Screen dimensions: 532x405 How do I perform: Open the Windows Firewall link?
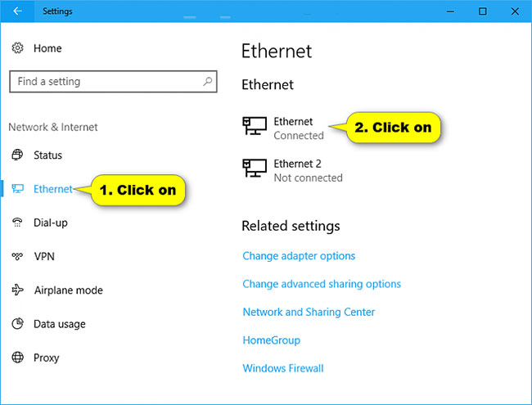click(x=283, y=368)
